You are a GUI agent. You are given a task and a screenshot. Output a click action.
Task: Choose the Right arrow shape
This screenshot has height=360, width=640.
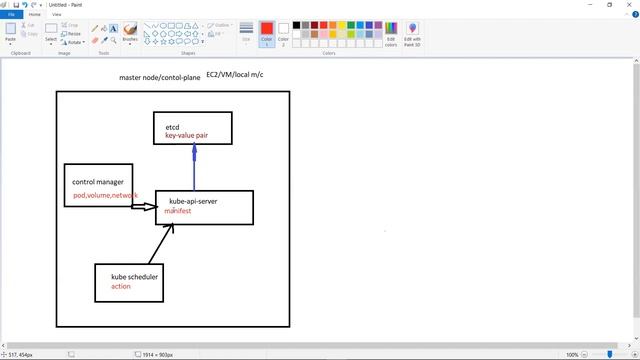point(179,34)
